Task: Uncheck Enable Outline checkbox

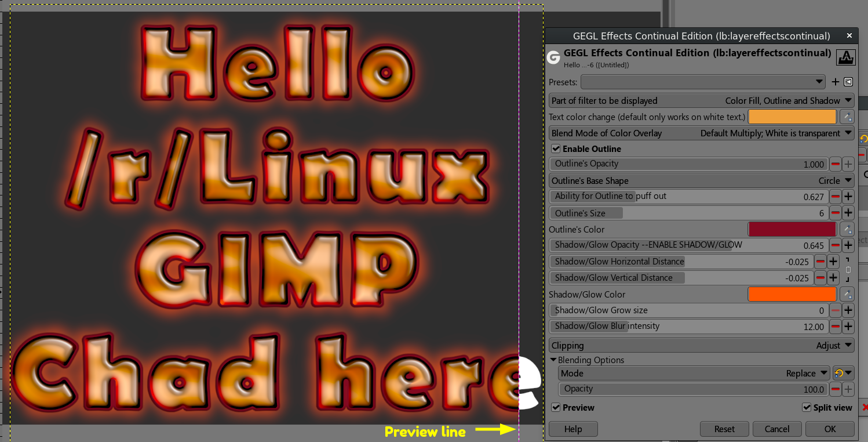Action: point(556,149)
